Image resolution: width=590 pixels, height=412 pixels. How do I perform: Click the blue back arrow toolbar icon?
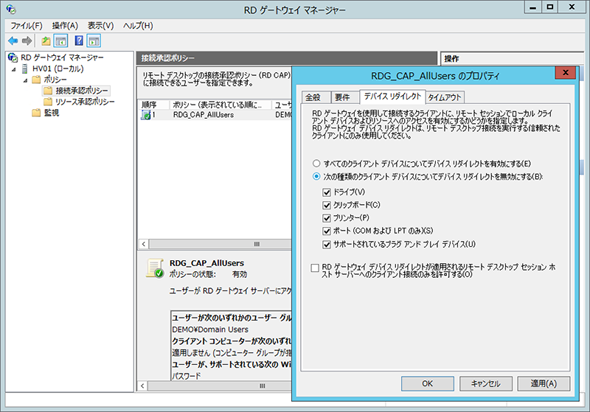coord(13,41)
